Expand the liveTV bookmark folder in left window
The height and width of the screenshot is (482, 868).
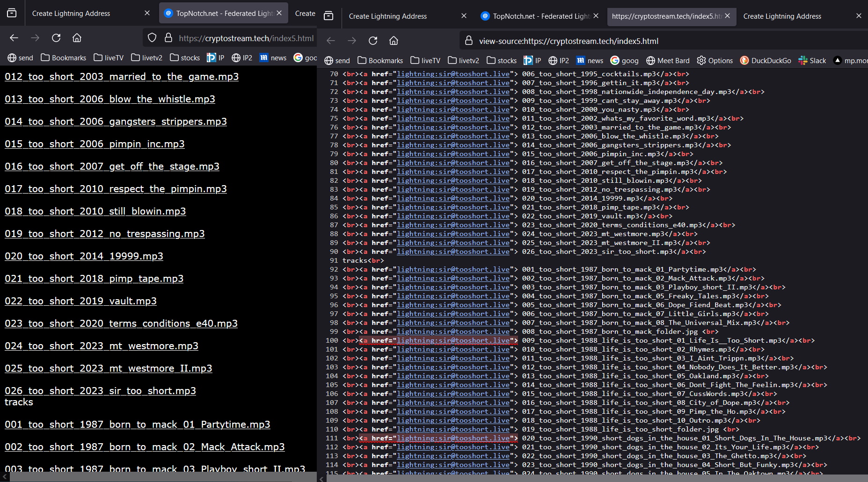point(109,58)
